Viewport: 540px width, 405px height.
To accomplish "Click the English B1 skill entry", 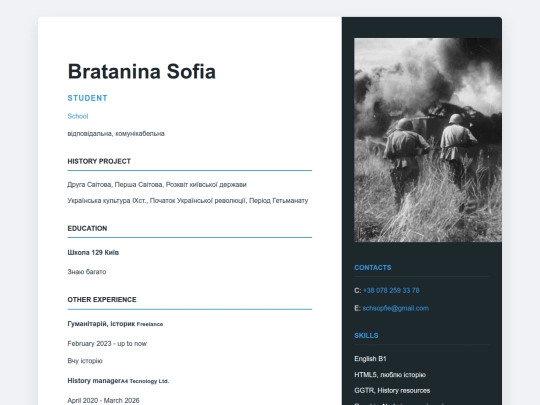I will click(370, 359).
